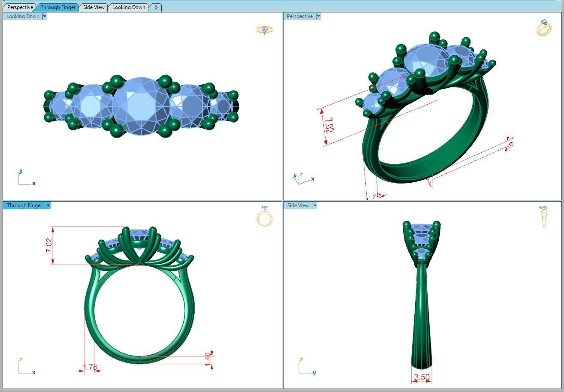Open the Side View tab
The image size is (564, 392).
click(x=94, y=7)
